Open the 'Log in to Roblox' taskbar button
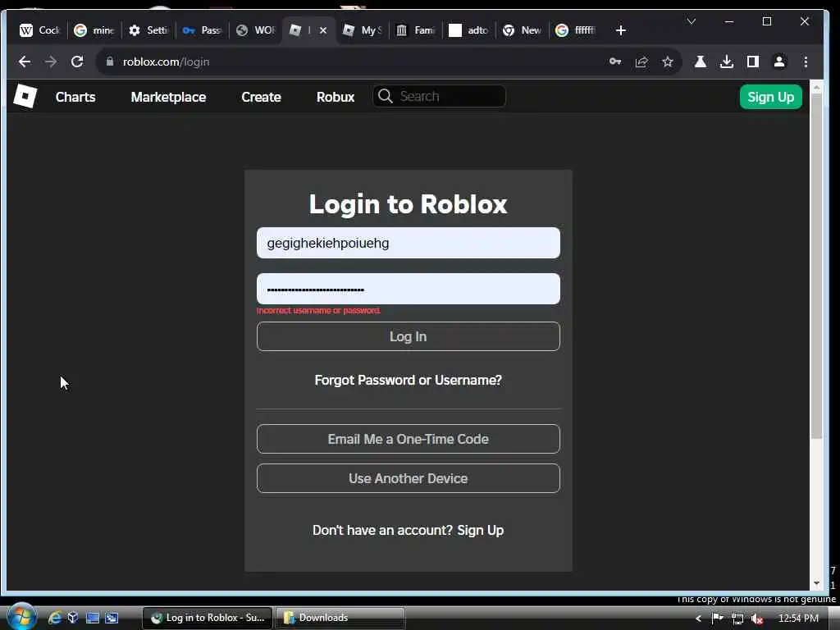Viewport: 840px width, 630px height. pyautogui.click(x=208, y=618)
